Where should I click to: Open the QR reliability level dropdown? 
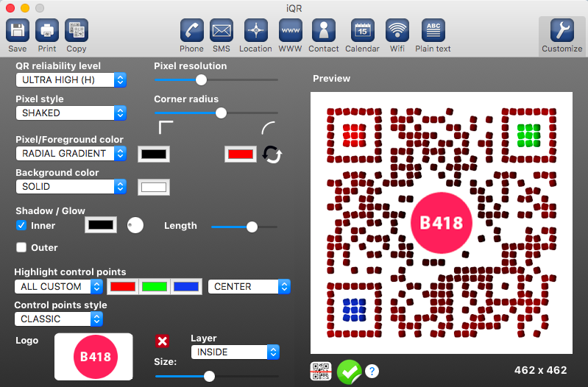pyautogui.click(x=71, y=80)
